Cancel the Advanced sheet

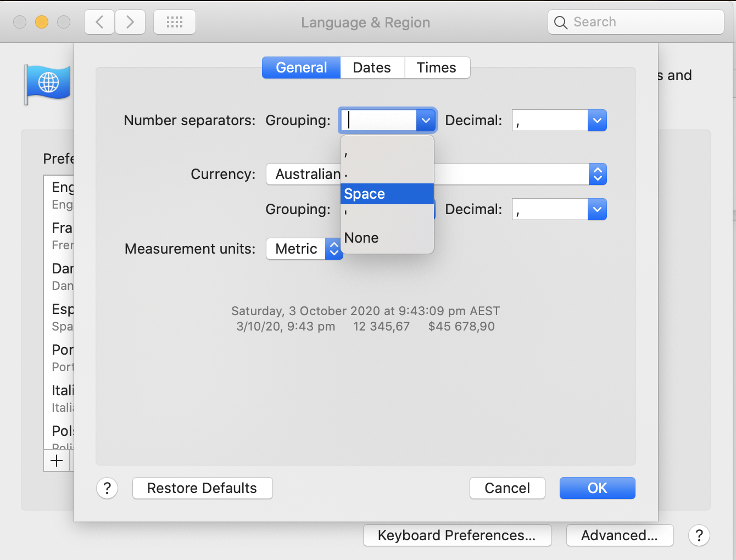tap(508, 488)
